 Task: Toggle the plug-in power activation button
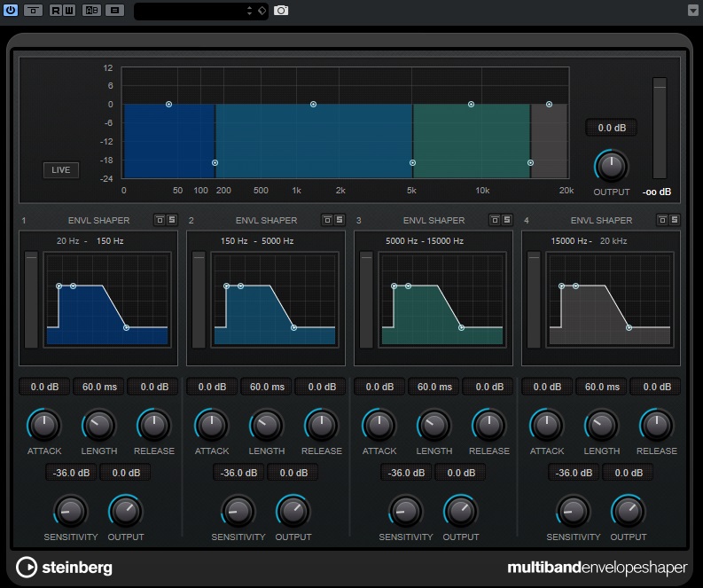click(x=11, y=10)
